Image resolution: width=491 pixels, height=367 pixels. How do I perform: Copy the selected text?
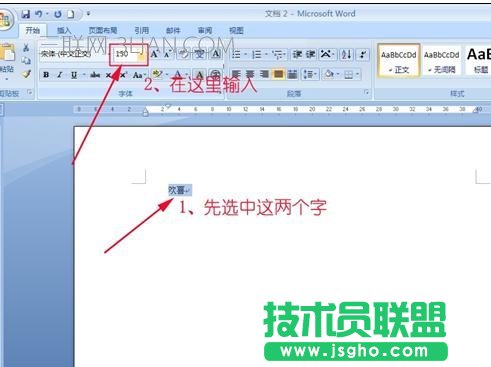tap(26, 60)
